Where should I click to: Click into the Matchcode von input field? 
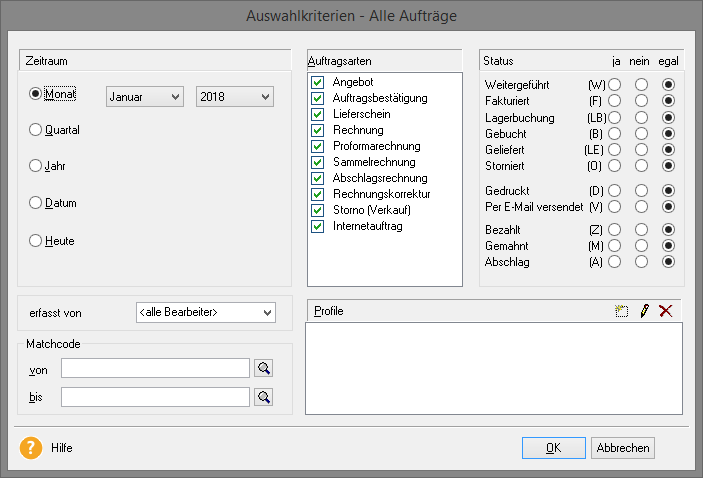coord(155,368)
